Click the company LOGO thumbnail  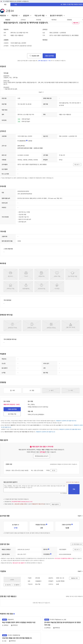coord(12,579)
